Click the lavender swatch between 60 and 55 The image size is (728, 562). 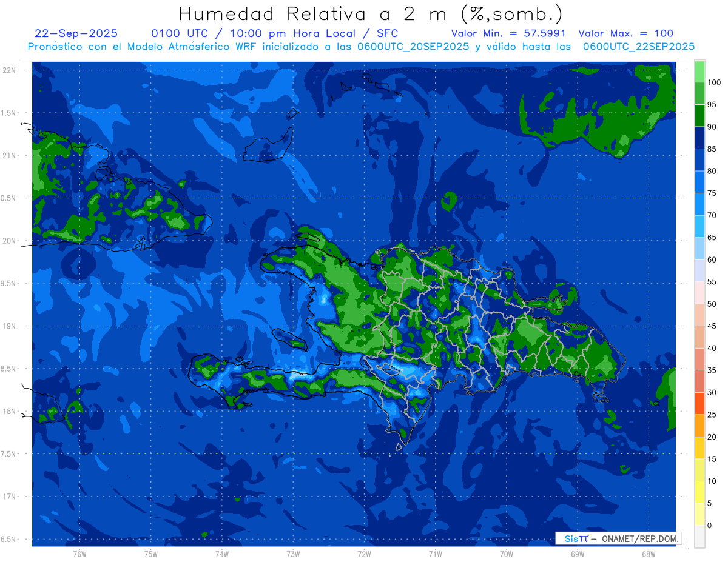[x=699, y=270]
